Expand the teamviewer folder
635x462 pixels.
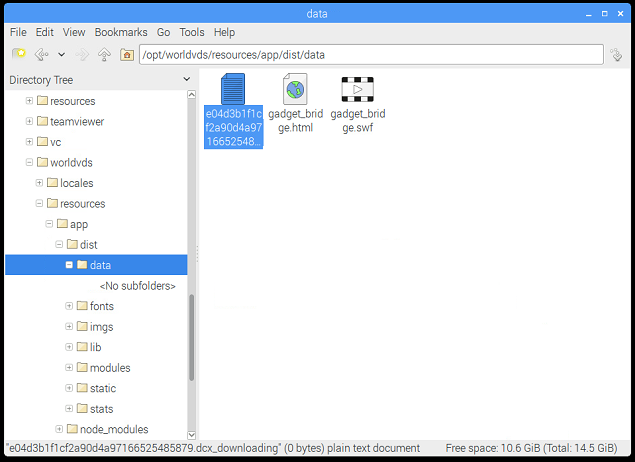(29, 121)
